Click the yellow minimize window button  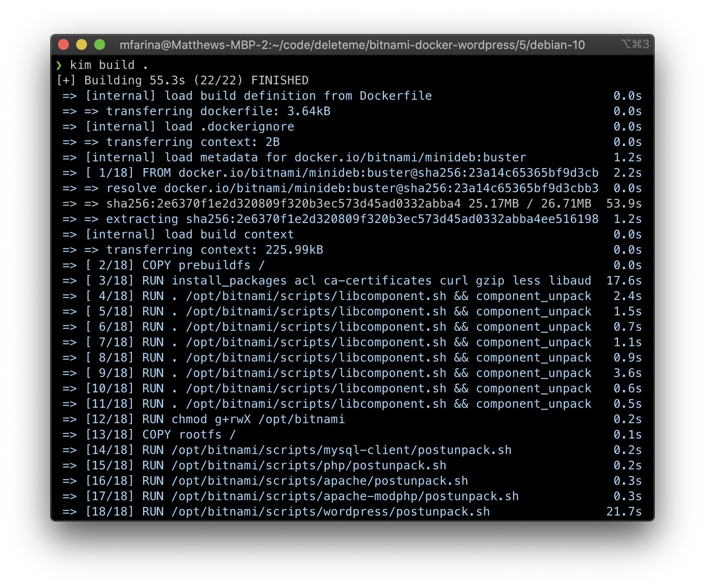(x=82, y=45)
